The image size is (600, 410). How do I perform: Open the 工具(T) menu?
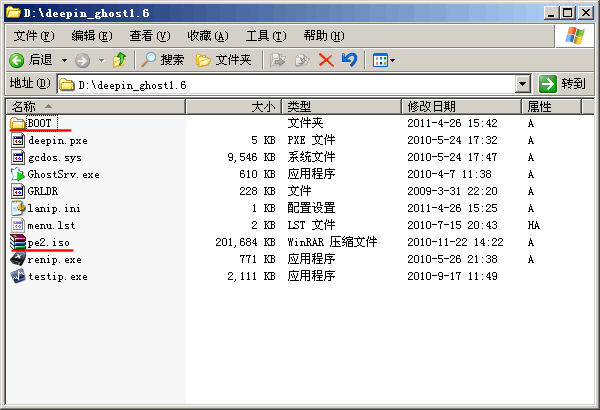(266, 36)
